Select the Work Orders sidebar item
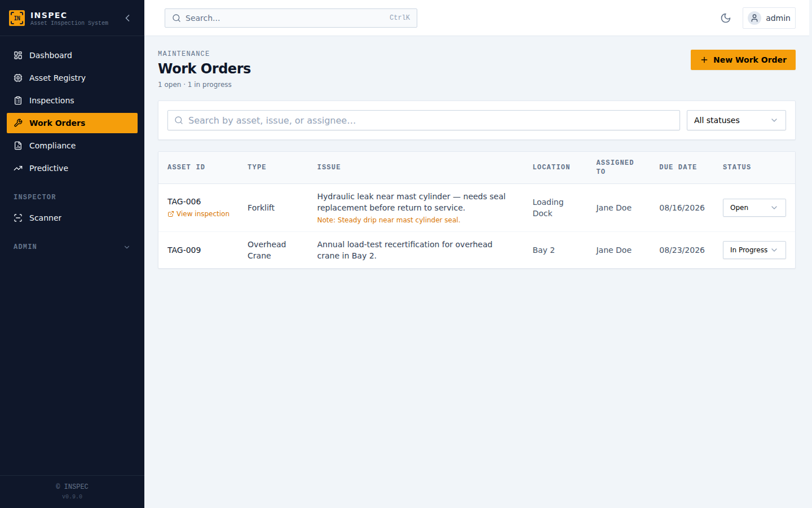The width and height of the screenshot is (812, 508). 72,123
